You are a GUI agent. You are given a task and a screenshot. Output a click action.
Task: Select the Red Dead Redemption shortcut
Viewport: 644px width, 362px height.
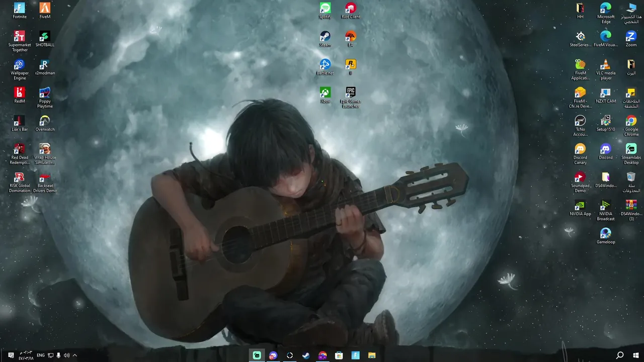[x=20, y=154]
